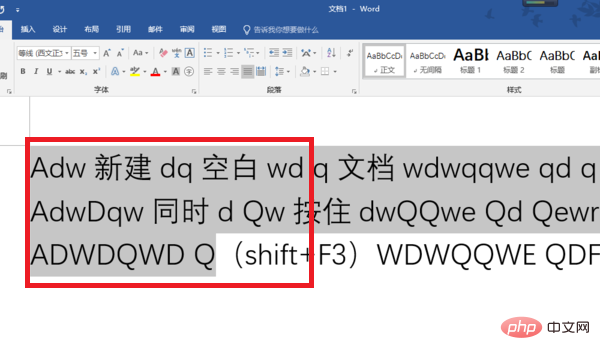This screenshot has height=360, width=600.
Task: Click the Tell Me lightbulb icon
Action: 247,29
